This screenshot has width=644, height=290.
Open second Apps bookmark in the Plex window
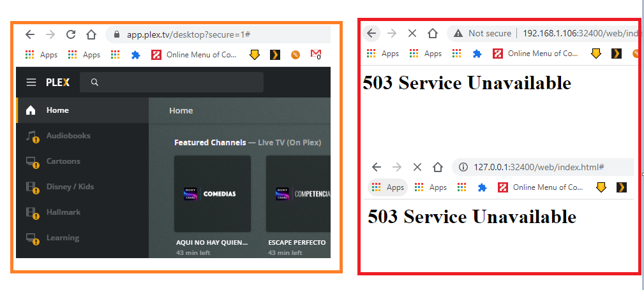click(84, 55)
